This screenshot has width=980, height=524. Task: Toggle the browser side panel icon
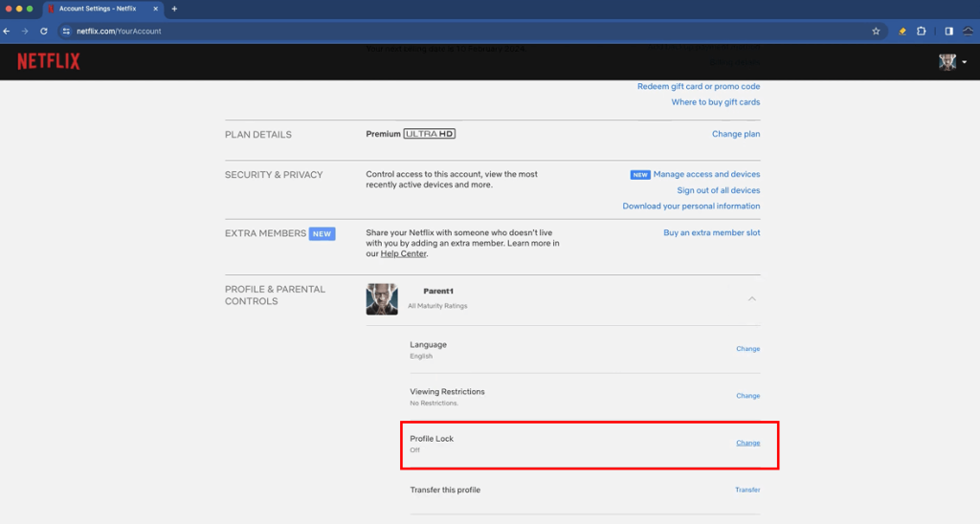pos(948,32)
